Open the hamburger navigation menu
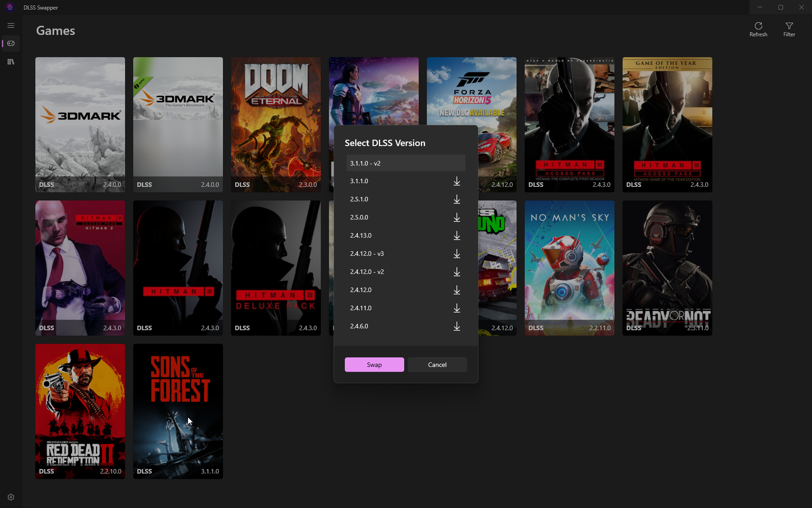812x508 pixels. [11, 25]
